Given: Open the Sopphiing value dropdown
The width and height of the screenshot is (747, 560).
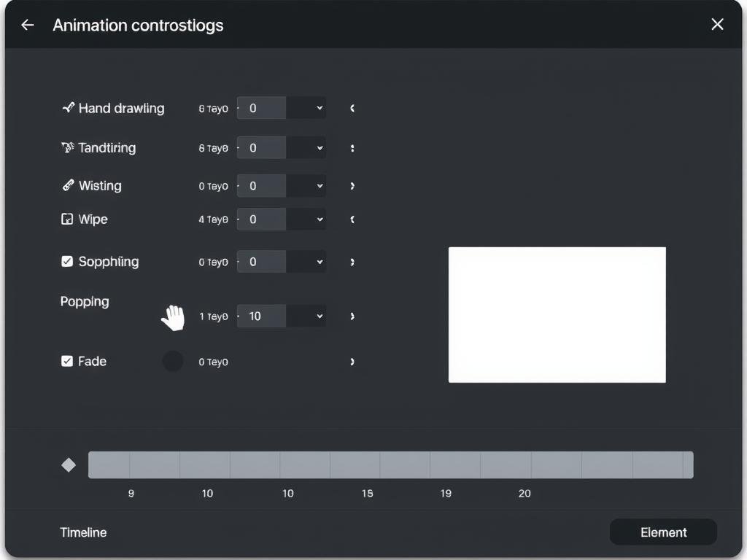Looking at the screenshot, I should pyautogui.click(x=306, y=262).
